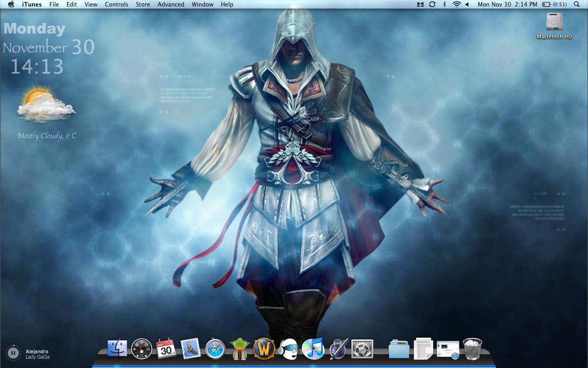Open the text document in dock
This screenshot has width=588, height=368.
(x=423, y=349)
